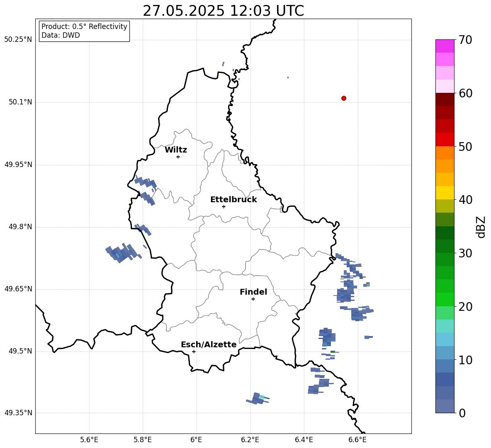Click the dark green colorbar segment just below 35 dBZ
Viewport: 491px width, 448px height.
[445, 233]
